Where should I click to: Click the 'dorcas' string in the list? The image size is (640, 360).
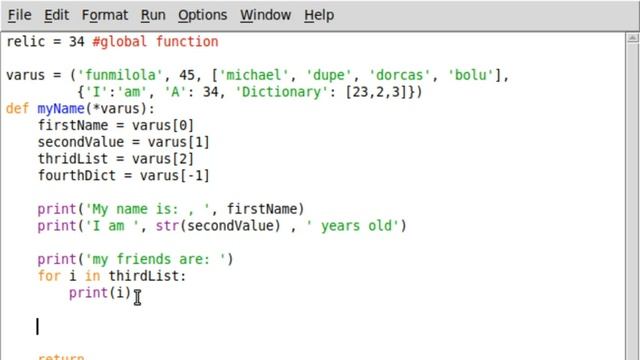tap(399, 75)
